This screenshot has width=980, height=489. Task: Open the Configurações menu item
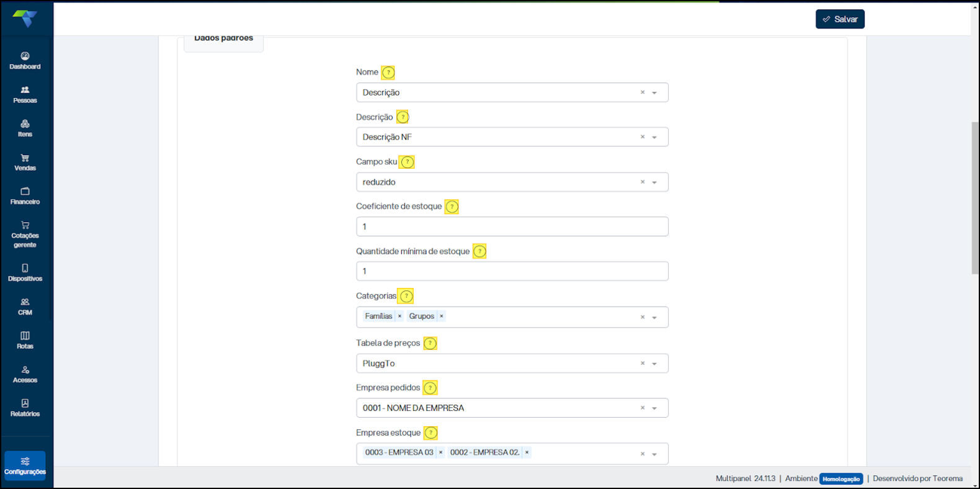25,465
